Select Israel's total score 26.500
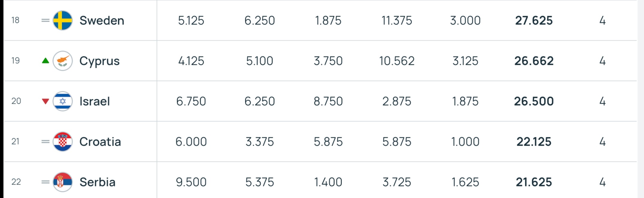 tap(534, 101)
